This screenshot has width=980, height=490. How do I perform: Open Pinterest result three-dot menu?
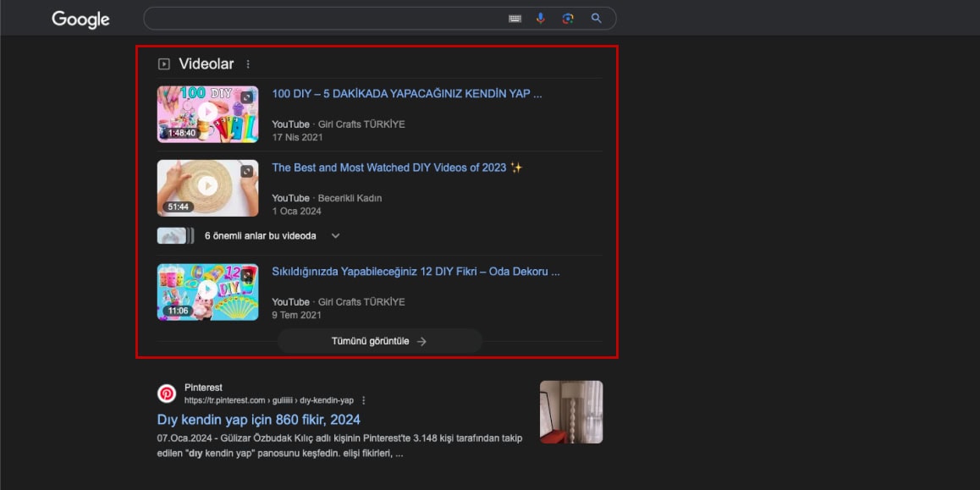(x=364, y=400)
